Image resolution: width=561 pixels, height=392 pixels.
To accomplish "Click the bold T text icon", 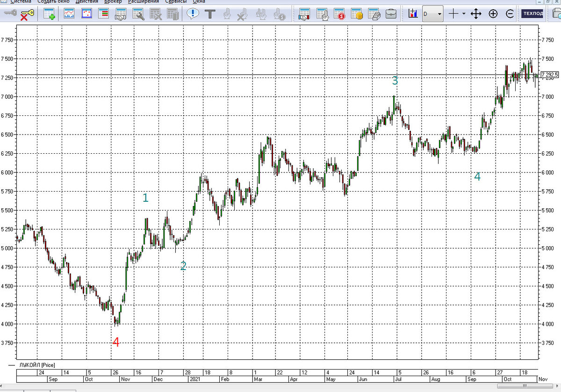I will point(210,14).
